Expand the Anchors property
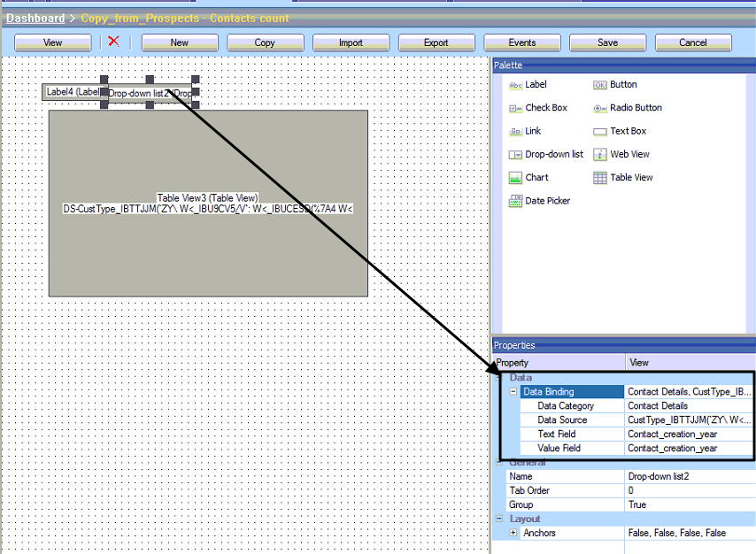The image size is (756, 554). point(512,533)
